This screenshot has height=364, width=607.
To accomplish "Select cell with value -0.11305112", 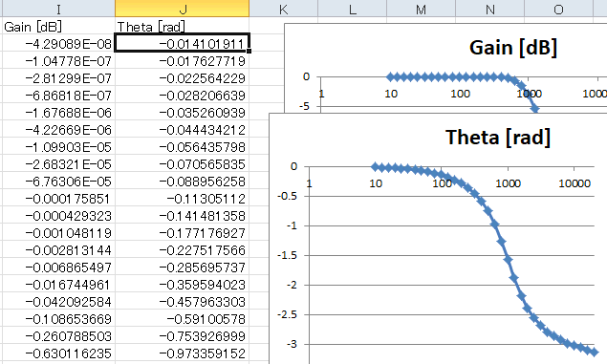I will (x=183, y=198).
